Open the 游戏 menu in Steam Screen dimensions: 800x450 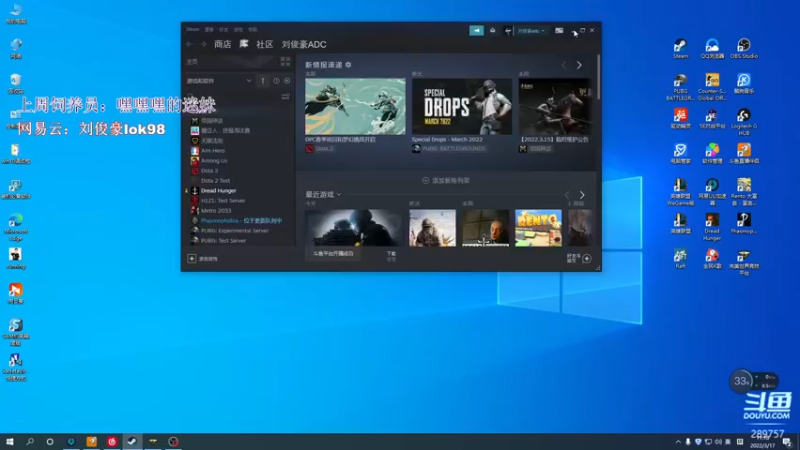click(x=238, y=30)
